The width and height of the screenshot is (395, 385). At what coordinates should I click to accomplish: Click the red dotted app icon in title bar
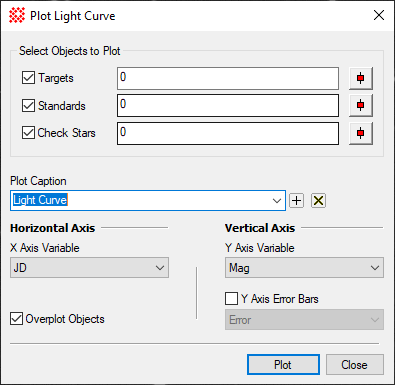point(17,16)
